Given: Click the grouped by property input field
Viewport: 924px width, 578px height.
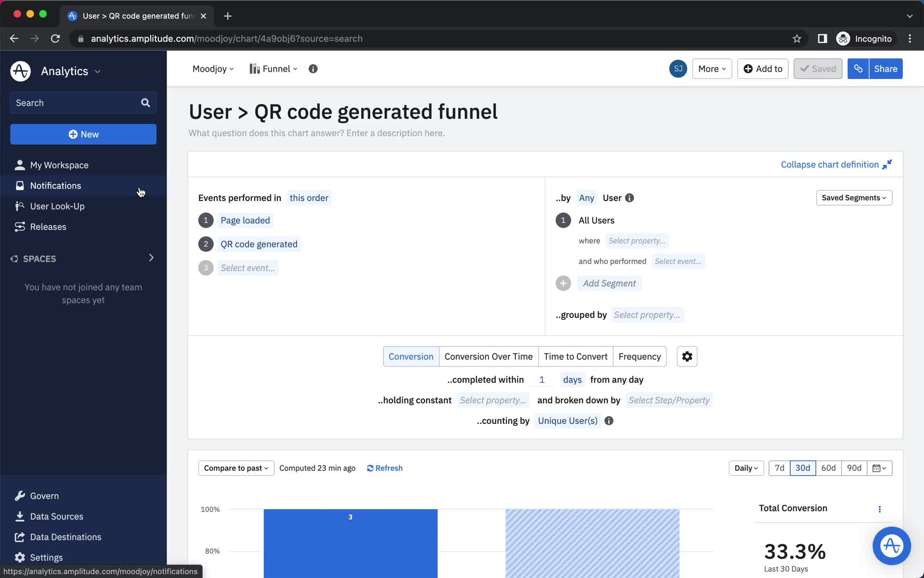Looking at the screenshot, I should 646,315.
